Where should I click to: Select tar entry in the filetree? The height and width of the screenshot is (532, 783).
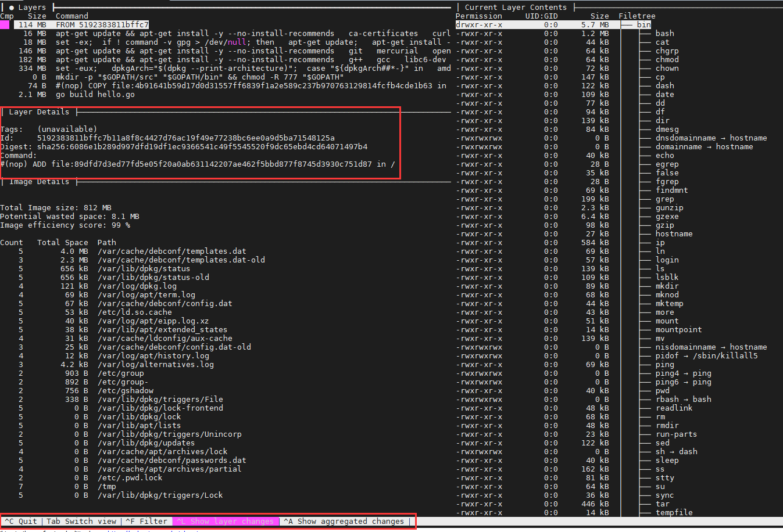click(663, 504)
